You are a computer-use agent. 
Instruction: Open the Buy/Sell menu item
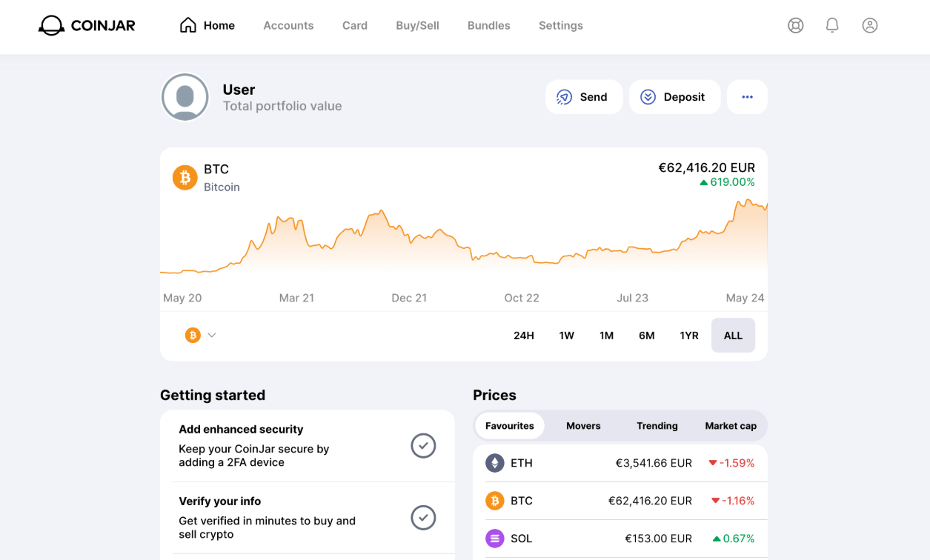(417, 24)
